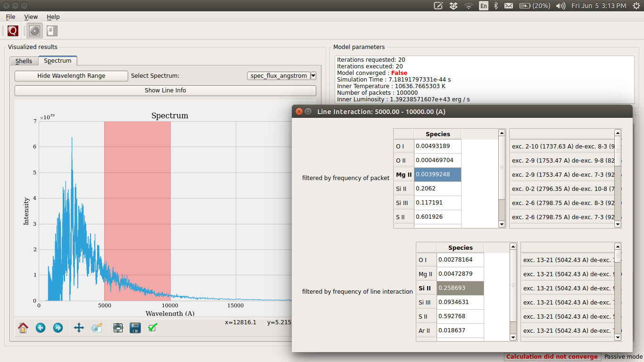
Task: Toggle the pan/move cross-arrows tool
Action: click(79, 328)
